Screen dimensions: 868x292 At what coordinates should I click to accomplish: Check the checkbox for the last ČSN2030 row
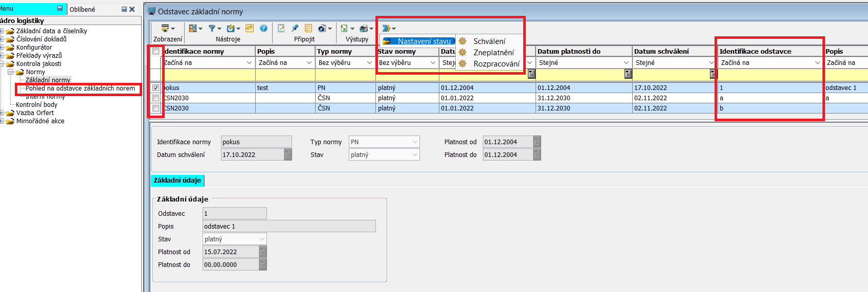pos(155,108)
